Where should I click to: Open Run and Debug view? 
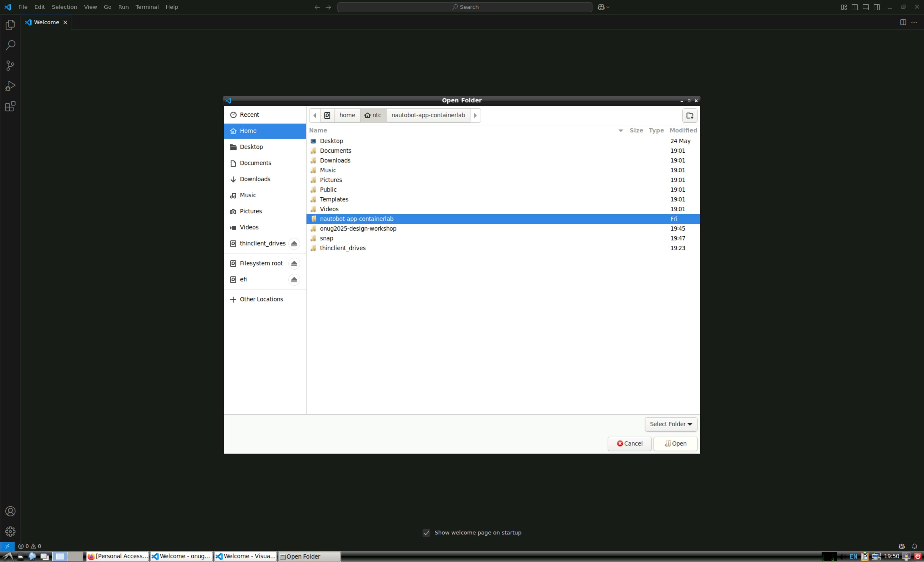[x=10, y=86]
